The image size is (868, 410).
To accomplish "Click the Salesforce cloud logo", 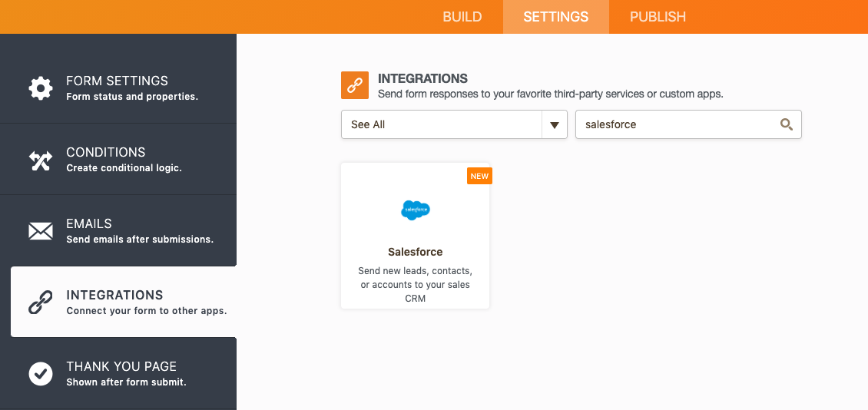I will coord(415,210).
